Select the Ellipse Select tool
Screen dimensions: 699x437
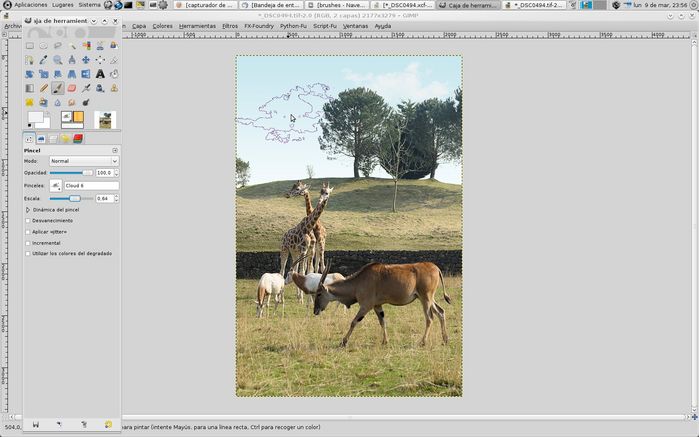pos(43,45)
